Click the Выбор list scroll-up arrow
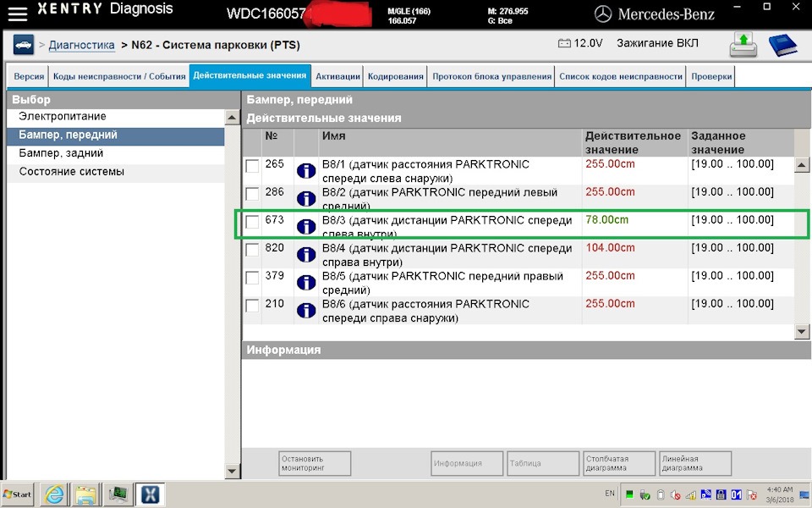Screen dimensions: 812x508 point(232,118)
